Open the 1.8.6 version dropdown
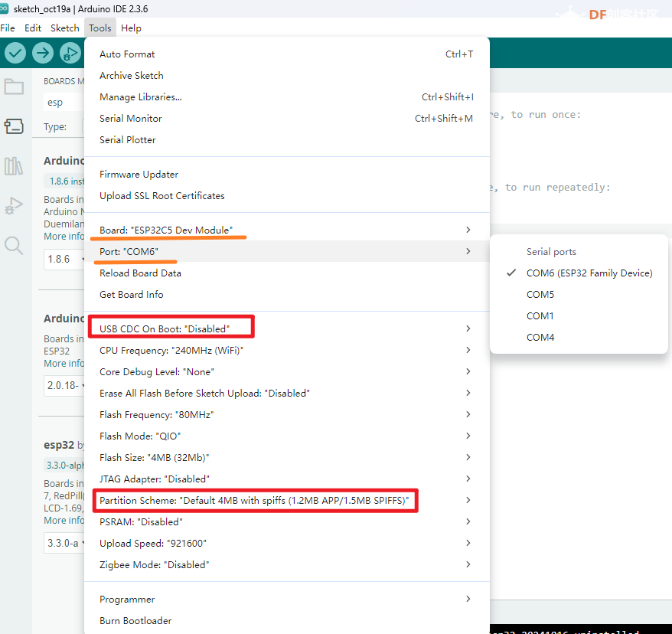The image size is (672, 634). click(63, 259)
